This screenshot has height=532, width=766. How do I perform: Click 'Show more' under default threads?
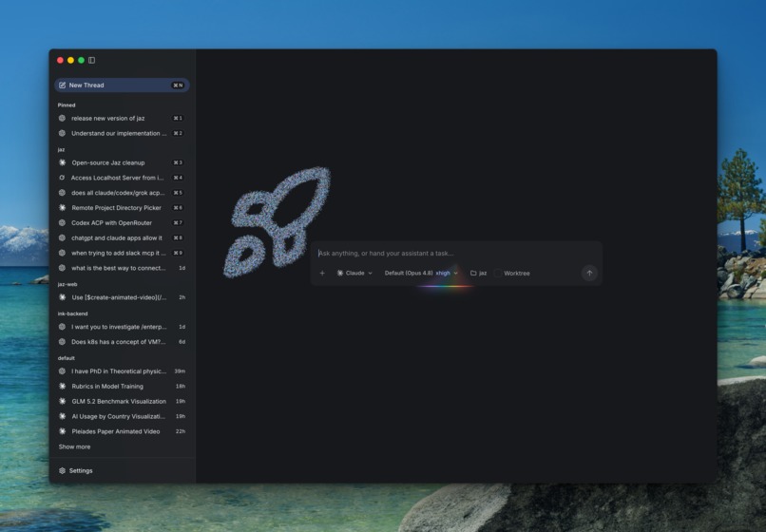[x=74, y=446]
